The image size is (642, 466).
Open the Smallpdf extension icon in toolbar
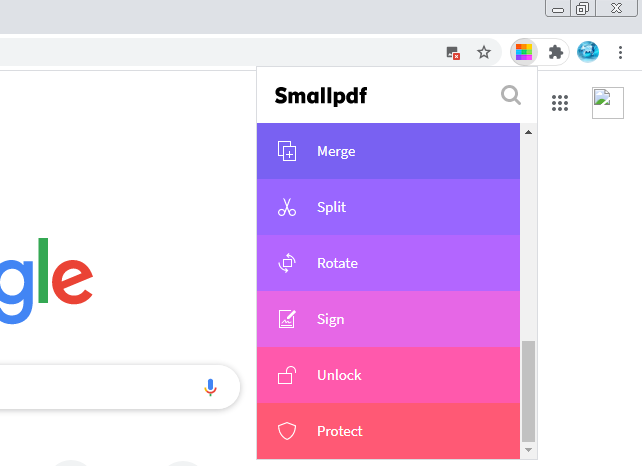coord(524,52)
